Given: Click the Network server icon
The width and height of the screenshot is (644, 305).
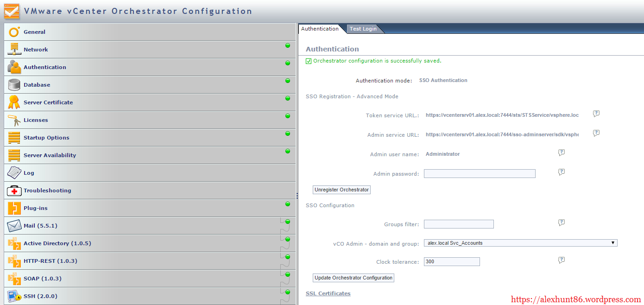Looking at the screenshot, I should click(x=14, y=50).
